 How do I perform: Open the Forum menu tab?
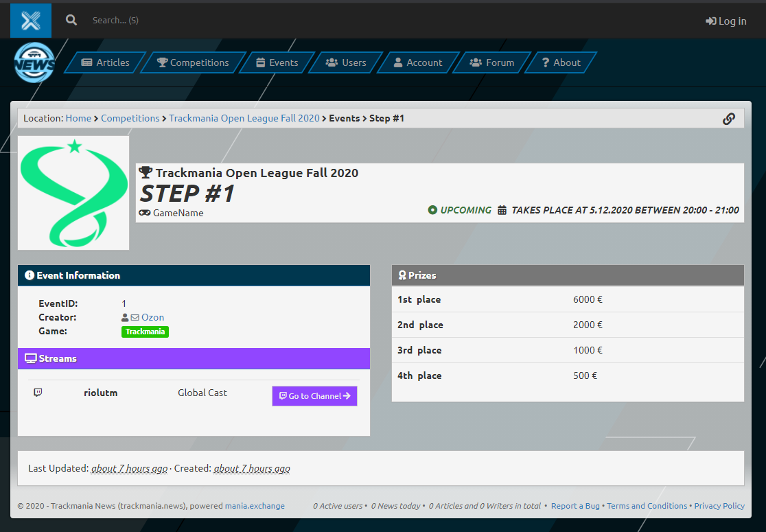coord(492,62)
